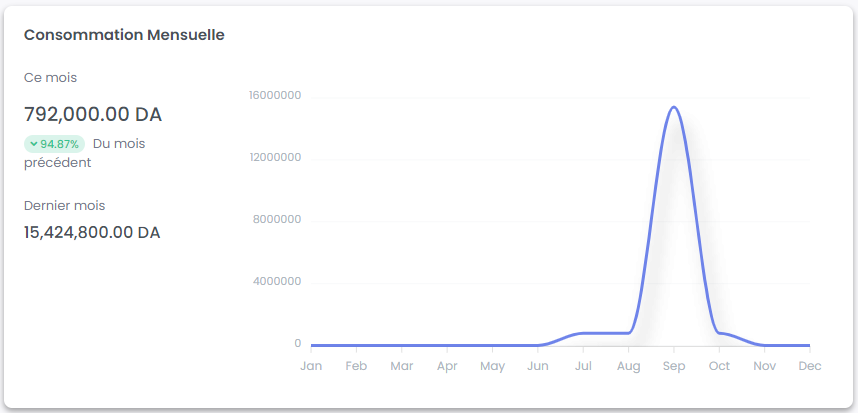Click the chart line peak above Sep
The height and width of the screenshot is (413, 858).
(674, 107)
